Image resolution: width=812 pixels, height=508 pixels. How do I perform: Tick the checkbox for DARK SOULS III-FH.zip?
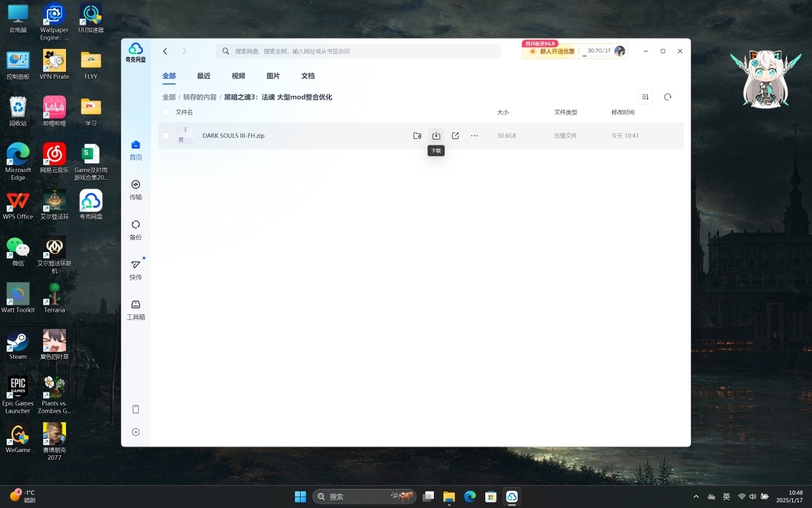point(166,135)
